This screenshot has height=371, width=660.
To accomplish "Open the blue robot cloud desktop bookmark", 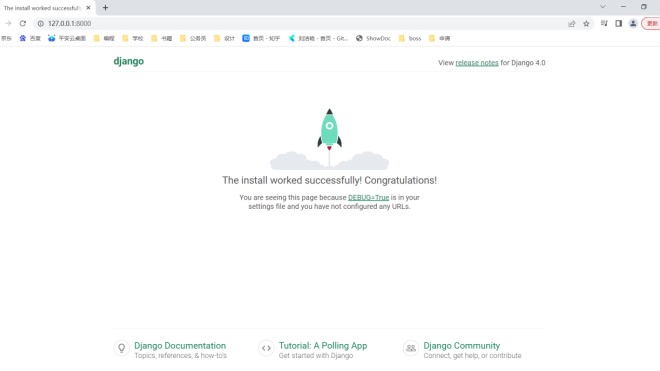I will [x=67, y=38].
